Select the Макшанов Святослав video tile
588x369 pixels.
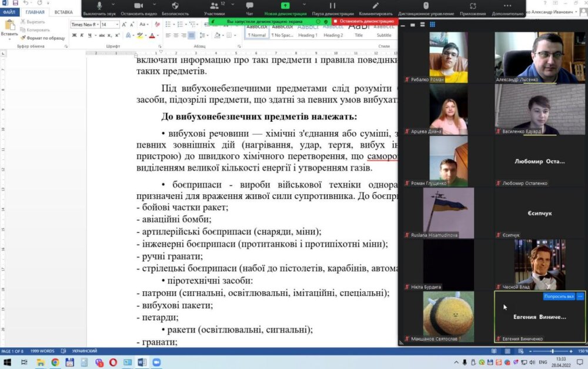pos(449,317)
